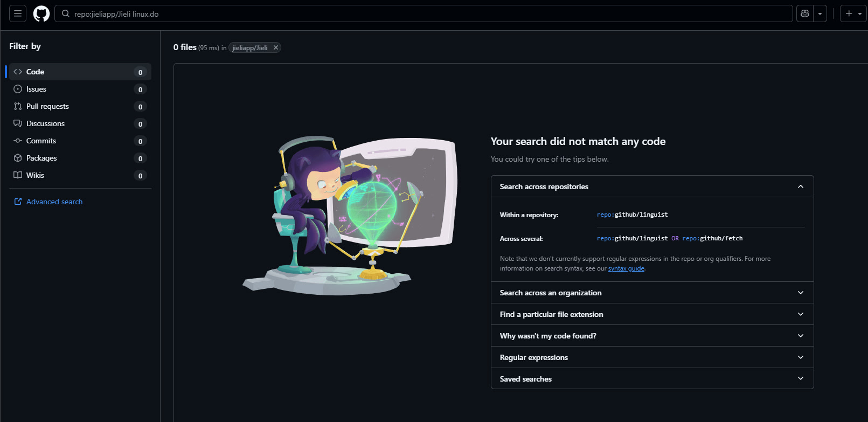Click the Mona octocat illustration
The height and width of the screenshot is (422, 868).
coord(350,216)
